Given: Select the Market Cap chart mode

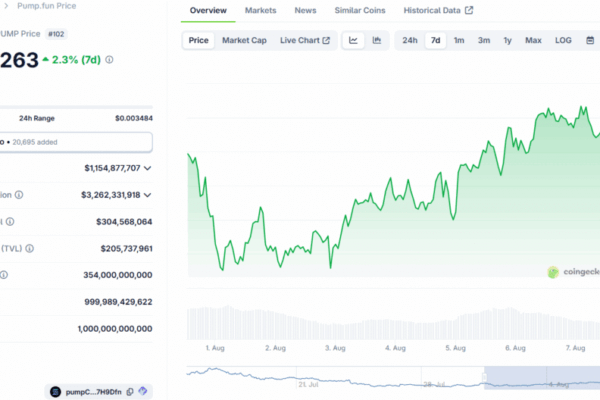Looking at the screenshot, I should point(244,40).
